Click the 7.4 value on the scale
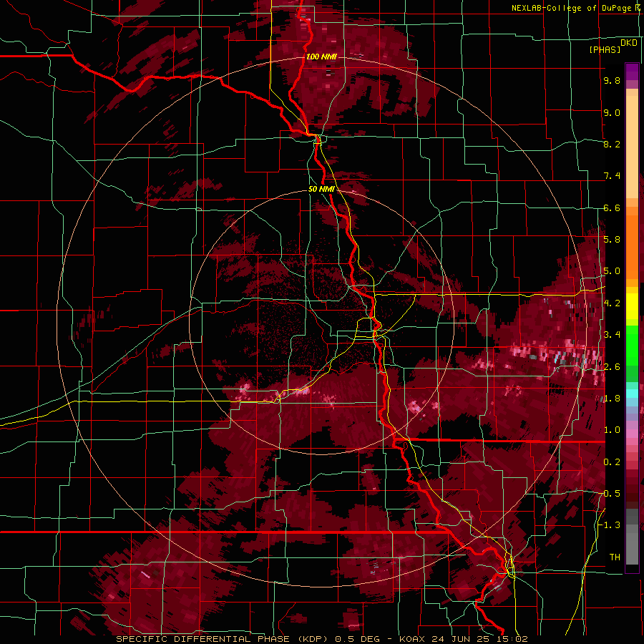 click(x=612, y=176)
